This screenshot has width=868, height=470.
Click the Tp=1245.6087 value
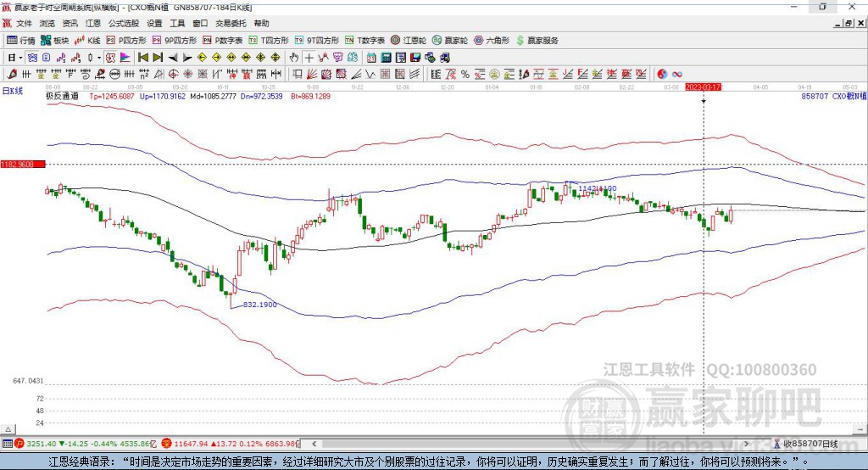coord(112,96)
